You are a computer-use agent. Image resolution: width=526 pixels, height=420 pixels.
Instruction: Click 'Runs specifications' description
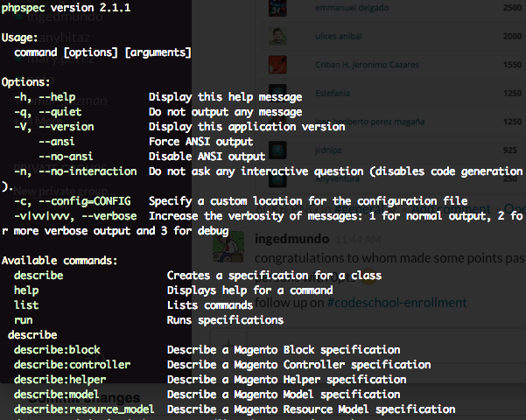pyautogui.click(x=226, y=320)
